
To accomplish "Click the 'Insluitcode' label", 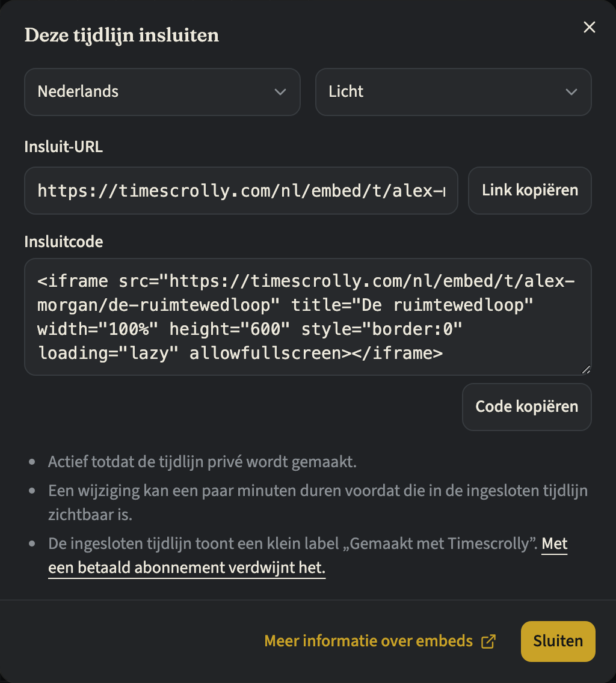I will tap(64, 242).
